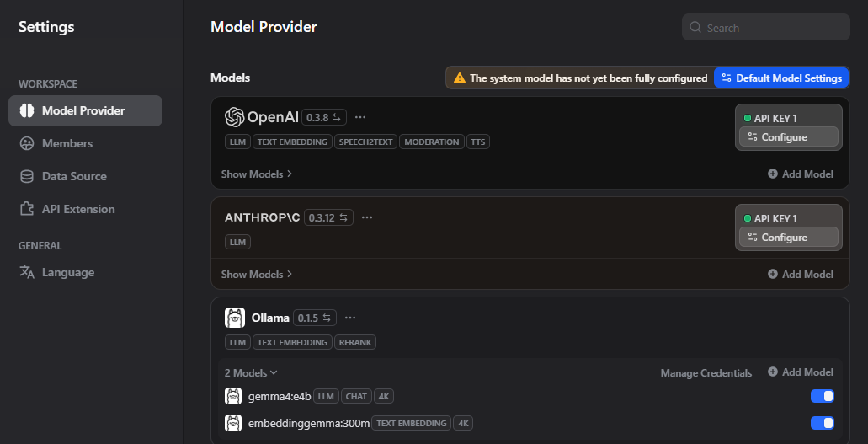Click the embeddinggemma:300m model icon
The width and height of the screenshot is (868, 444).
point(233,423)
